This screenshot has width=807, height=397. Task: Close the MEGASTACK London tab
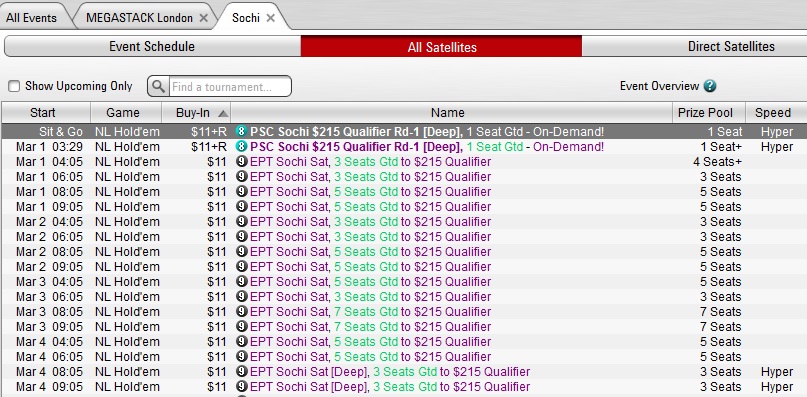coord(204,18)
